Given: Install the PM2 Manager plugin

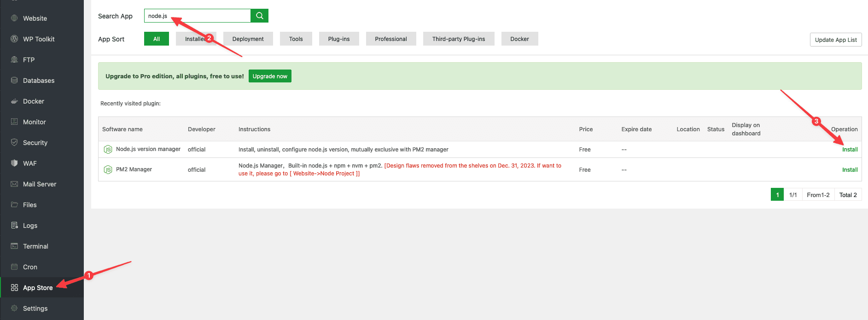Looking at the screenshot, I should tap(850, 170).
